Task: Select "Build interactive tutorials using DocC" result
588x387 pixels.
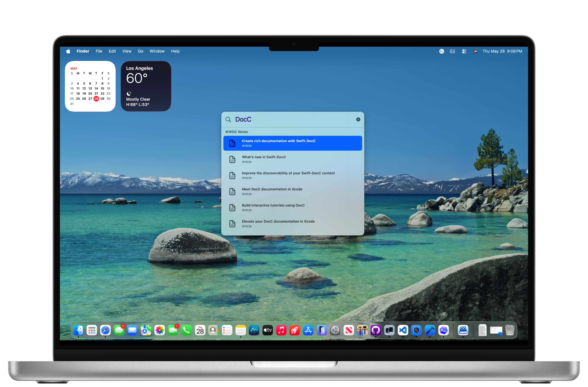Action: tap(293, 208)
